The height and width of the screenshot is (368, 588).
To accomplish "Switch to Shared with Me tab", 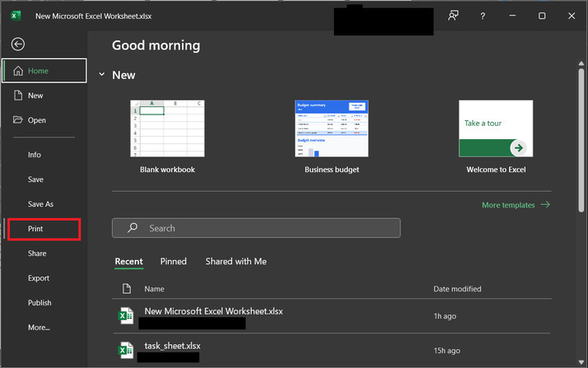I will [x=236, y=262].
